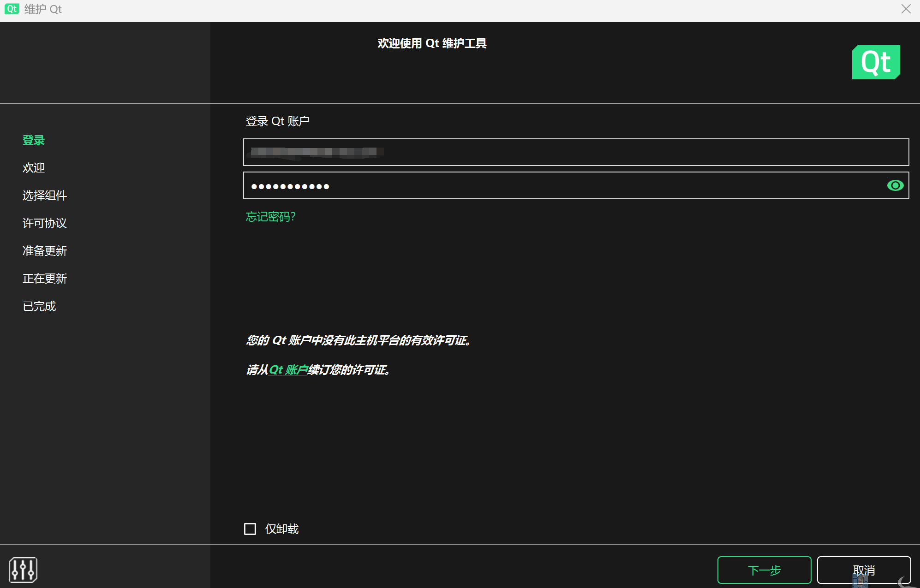Open the settings sliders icon

[23, 570]
